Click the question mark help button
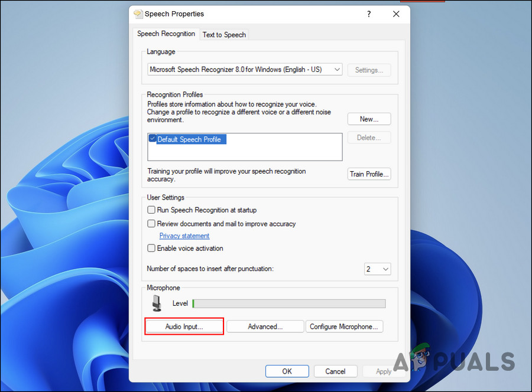The width and height of the screenshot is (532, 392). point(369,14)
